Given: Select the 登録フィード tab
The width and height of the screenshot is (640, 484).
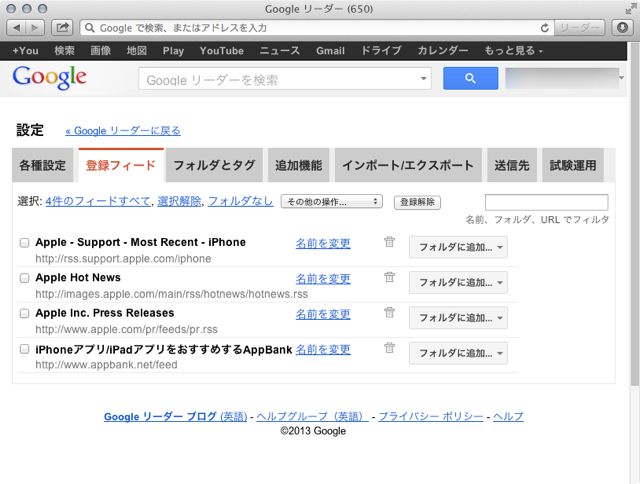Looking at the screenshot, I should (121, 165).
